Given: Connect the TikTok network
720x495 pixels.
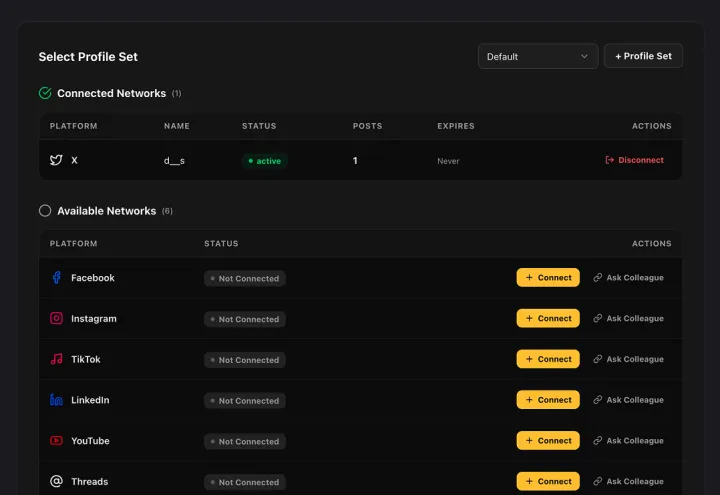Looking at the screenshot, I should [548, 359].
